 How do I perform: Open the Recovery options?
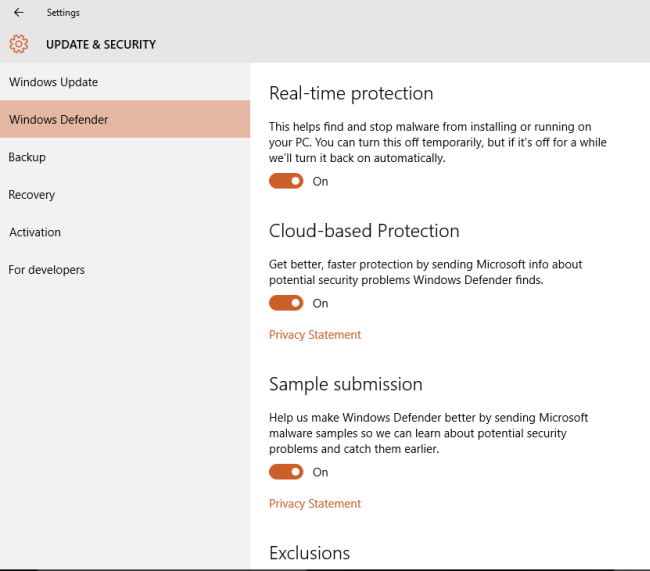pyautogui.click(x=32, y=195)
